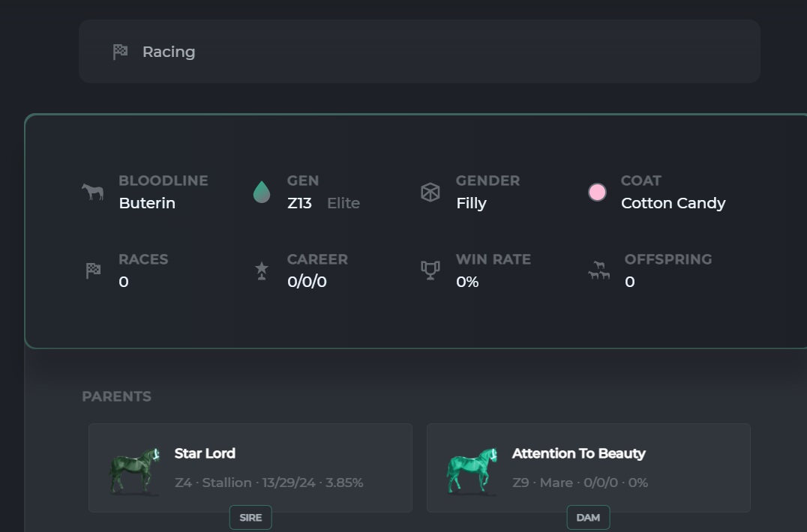Click the small flag Races icon
Viewport: 807px width, 532px height.
pos(93,270)
